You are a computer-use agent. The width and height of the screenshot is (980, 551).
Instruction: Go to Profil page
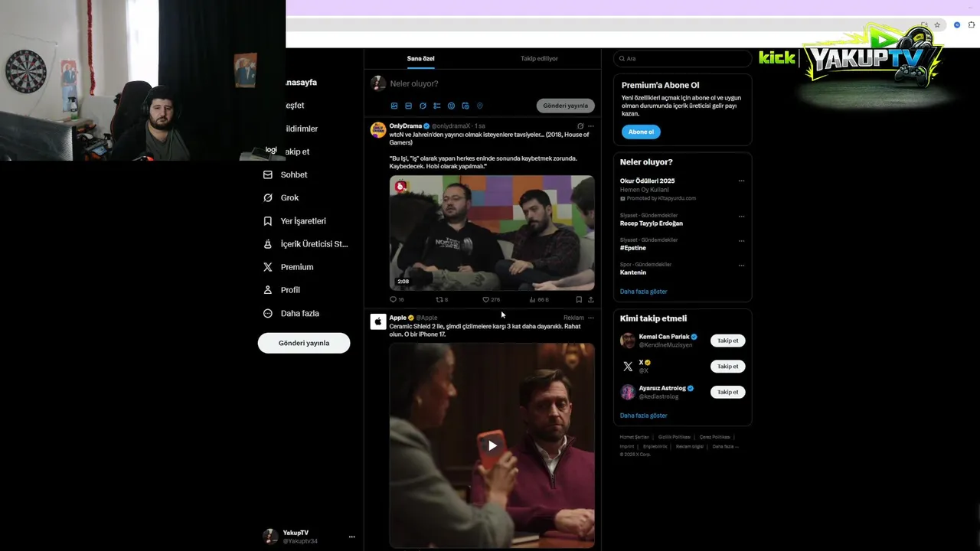(282, 290)
